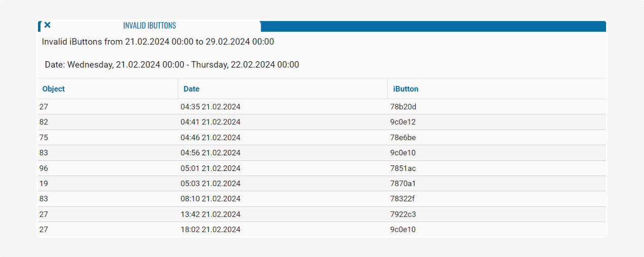Select iButton code 7870a1
Screen dimensions: 644x257
[x=403, y=184]
